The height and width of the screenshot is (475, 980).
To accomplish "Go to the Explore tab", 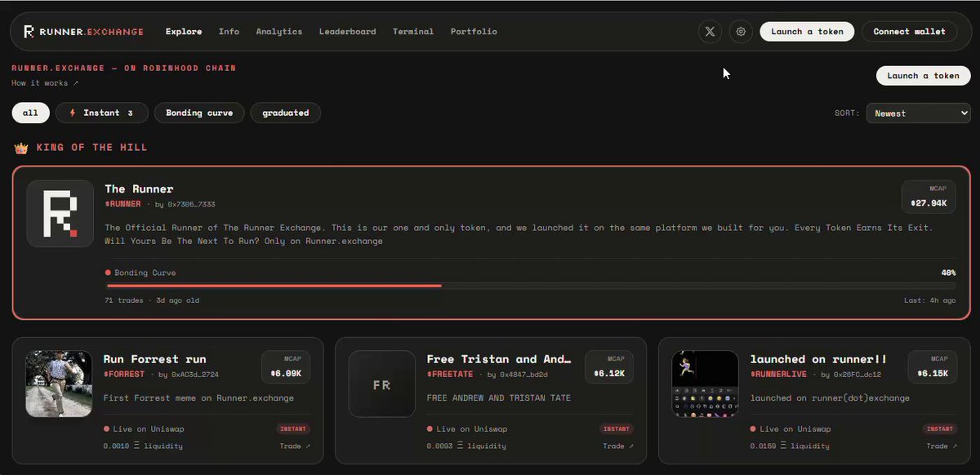I will pyautogui.click(x=184, y=32).
